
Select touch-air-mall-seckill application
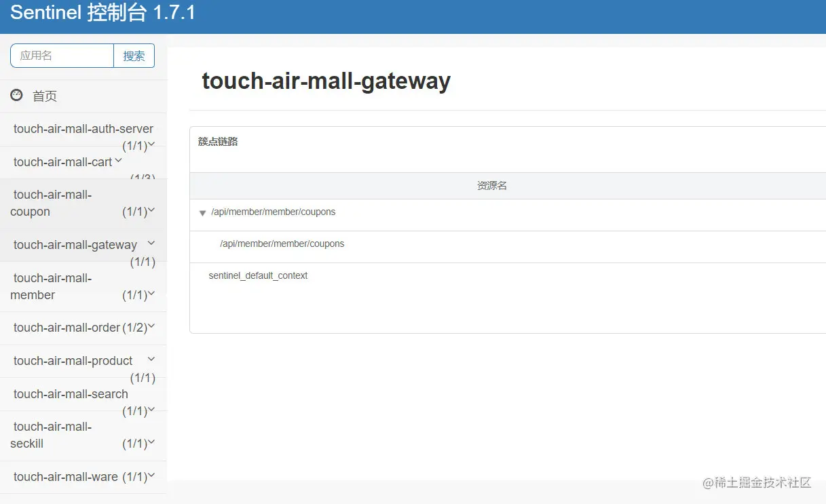[x=52, y=435]
